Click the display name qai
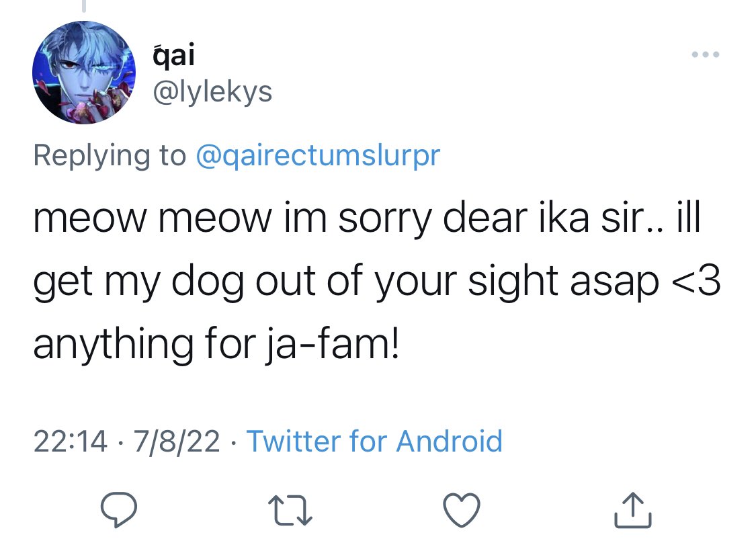Viewport: 756px width, 545px height. [173, 54]
